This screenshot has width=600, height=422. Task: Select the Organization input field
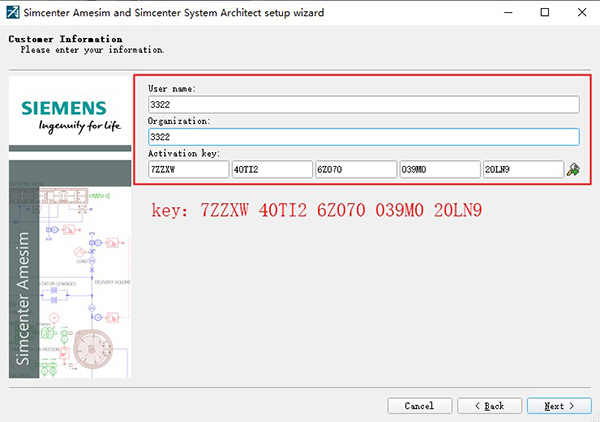[363, 137]
